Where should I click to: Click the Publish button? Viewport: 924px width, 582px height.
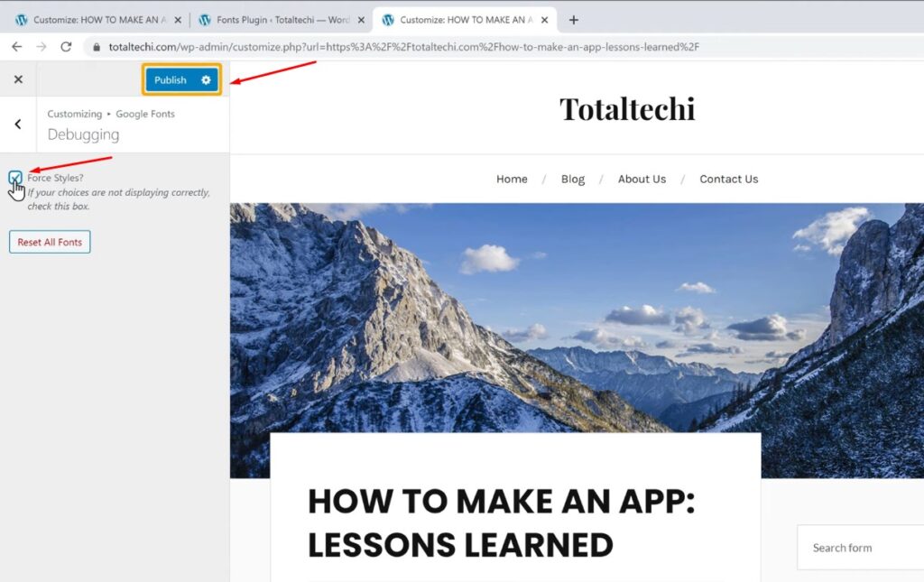click(x=171, y=80)
